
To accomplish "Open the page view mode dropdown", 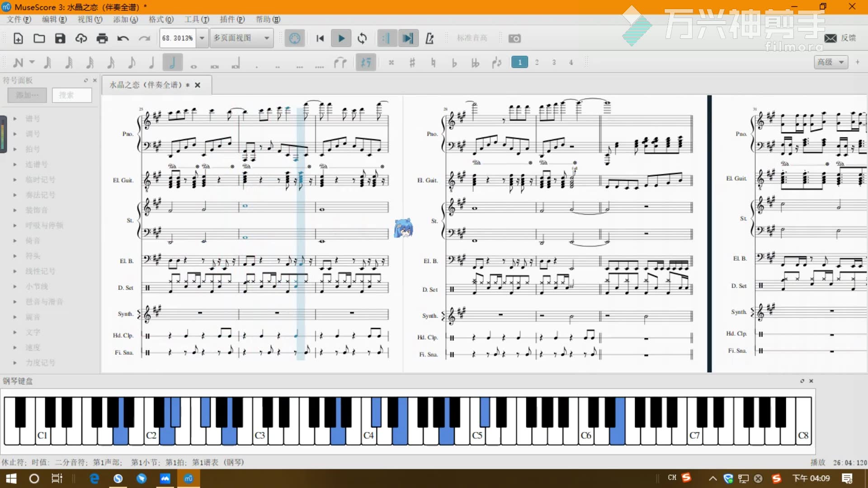I will click(x=241, y=38).
